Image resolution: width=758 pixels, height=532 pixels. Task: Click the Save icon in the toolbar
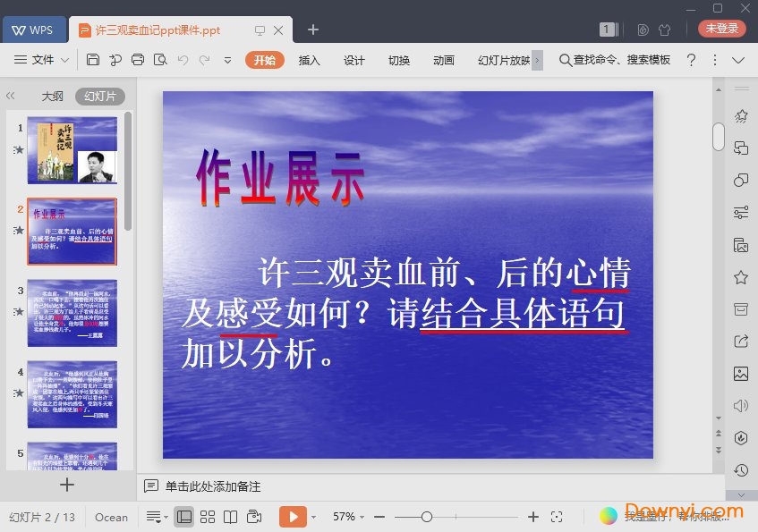point(93,60)
